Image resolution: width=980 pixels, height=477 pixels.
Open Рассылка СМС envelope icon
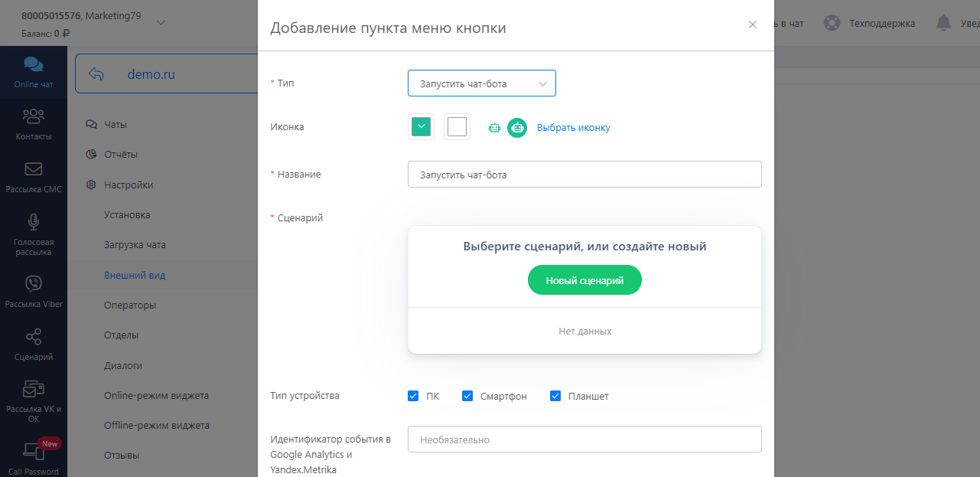coord(33,169)
